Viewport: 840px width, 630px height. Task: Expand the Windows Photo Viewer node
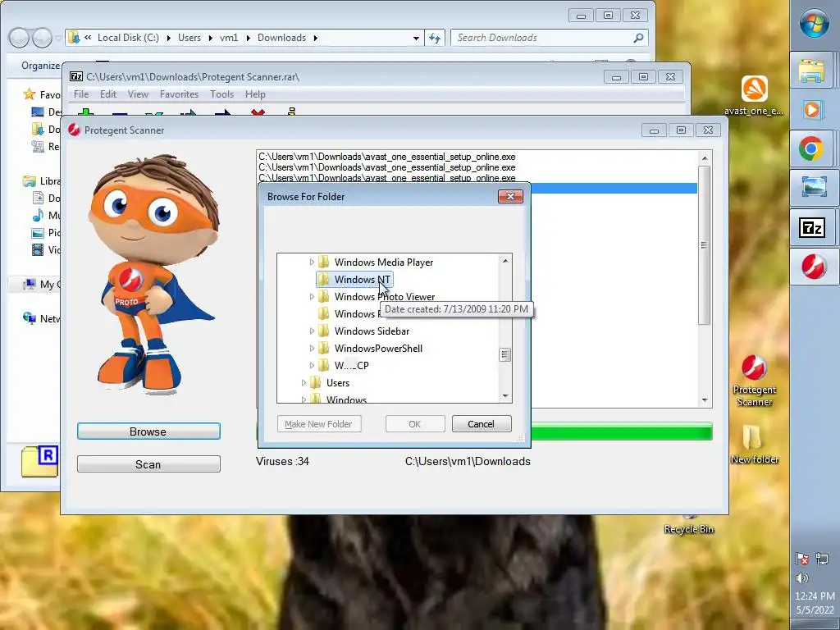(x=312, y=296)
